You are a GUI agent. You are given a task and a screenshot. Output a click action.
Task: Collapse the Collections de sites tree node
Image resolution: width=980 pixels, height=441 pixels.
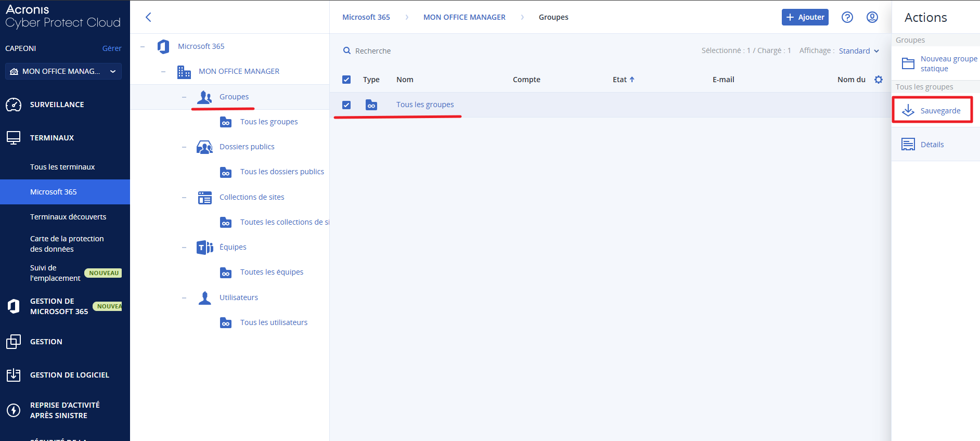(x=184, y=198)
